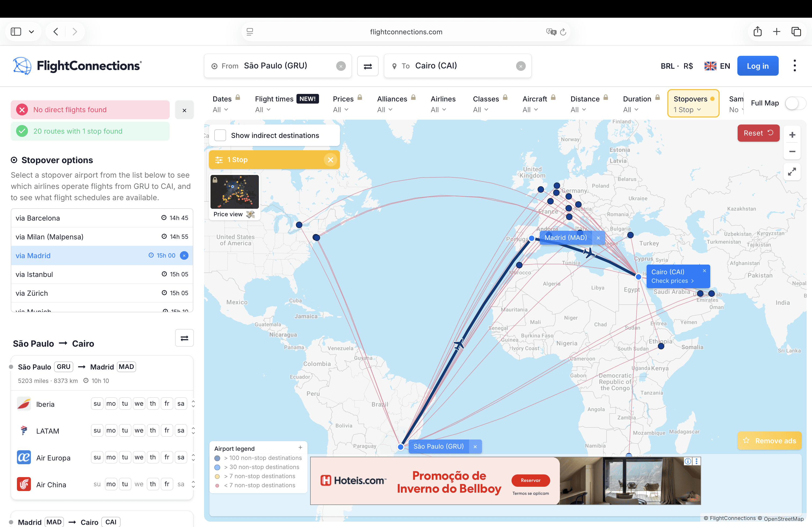The image size is (812, 527).
Task: Zoom in on the map
Action: tap(792, 135)
